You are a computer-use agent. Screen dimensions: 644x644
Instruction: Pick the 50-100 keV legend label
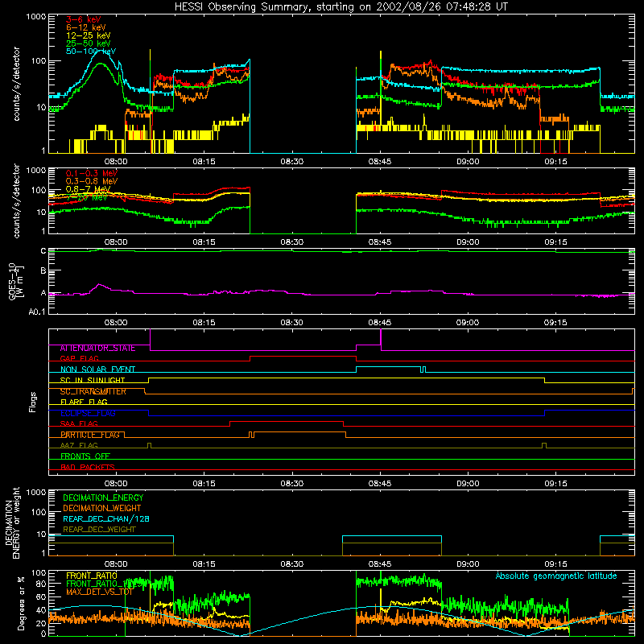pos(90,52)
